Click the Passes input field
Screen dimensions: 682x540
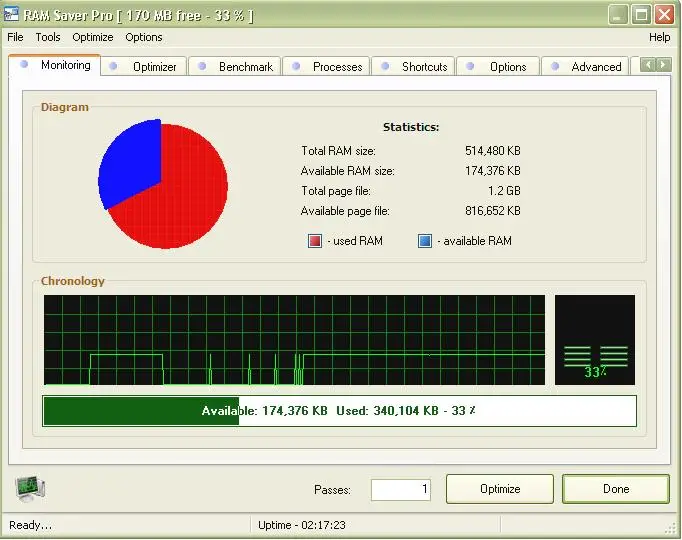coord(401,490)
